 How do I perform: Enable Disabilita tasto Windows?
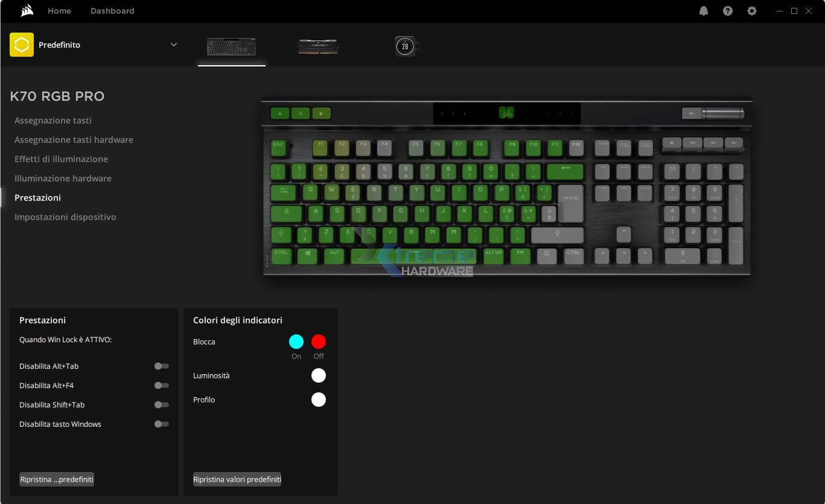pos(161,424)
